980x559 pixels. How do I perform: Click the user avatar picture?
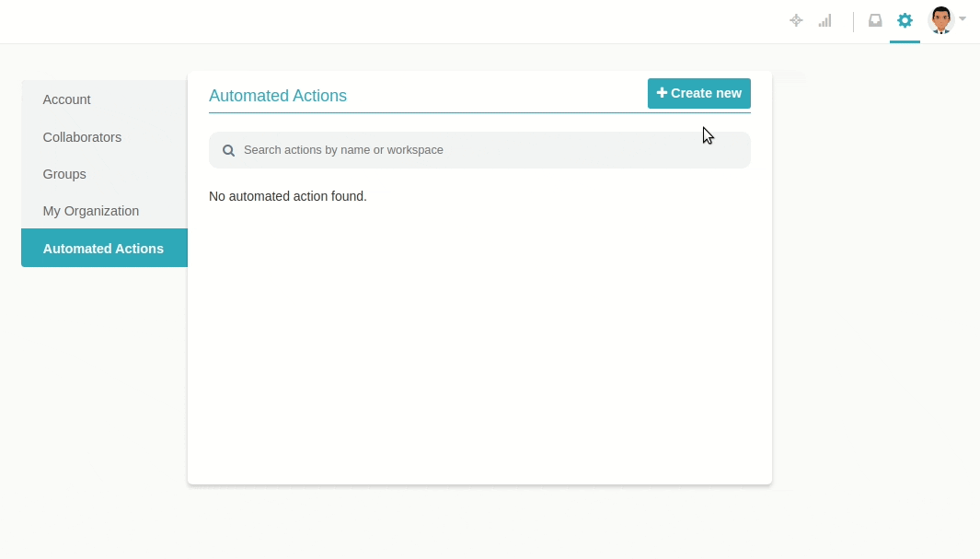[x=940, y=20]
